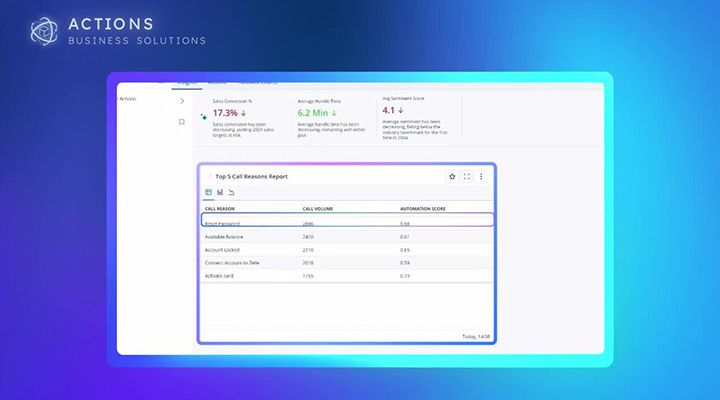This screenshot has width=720, height=400.
Task: Click the bookmark icon in the sidebar
Action: (x=181, y=122)
